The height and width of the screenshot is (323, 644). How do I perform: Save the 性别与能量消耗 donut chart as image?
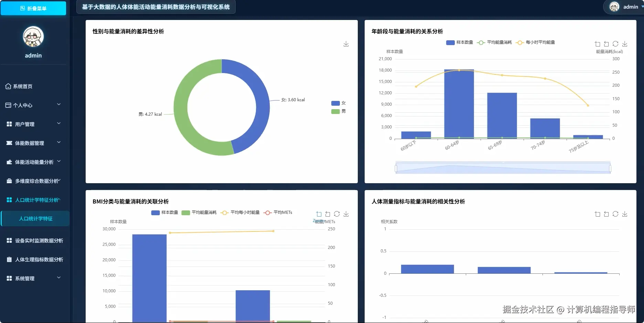(346, 44)
